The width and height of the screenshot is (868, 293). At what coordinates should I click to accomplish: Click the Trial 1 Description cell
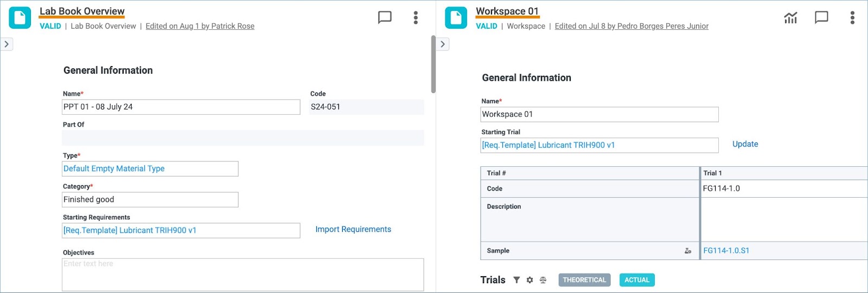[x=784, y=219]
